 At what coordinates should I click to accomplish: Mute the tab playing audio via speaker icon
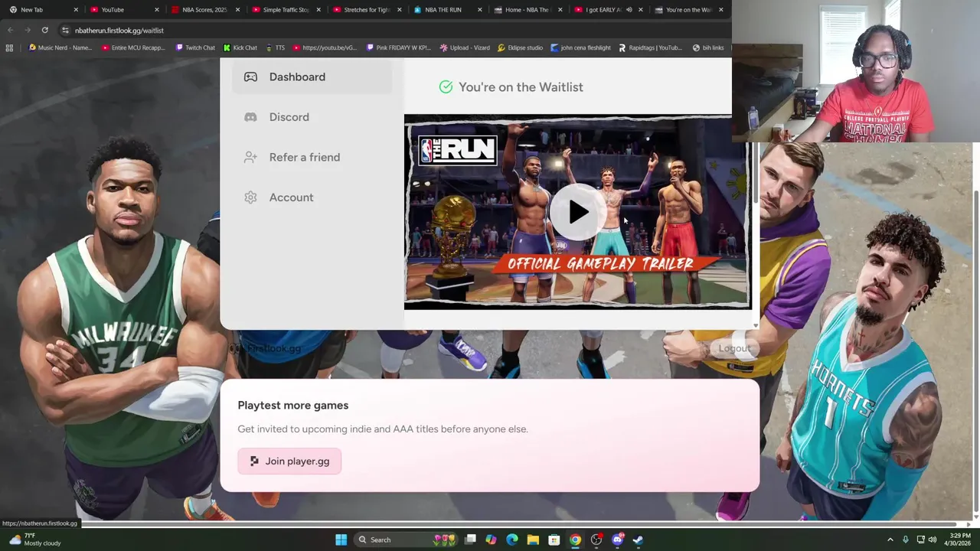pos(629,10)
